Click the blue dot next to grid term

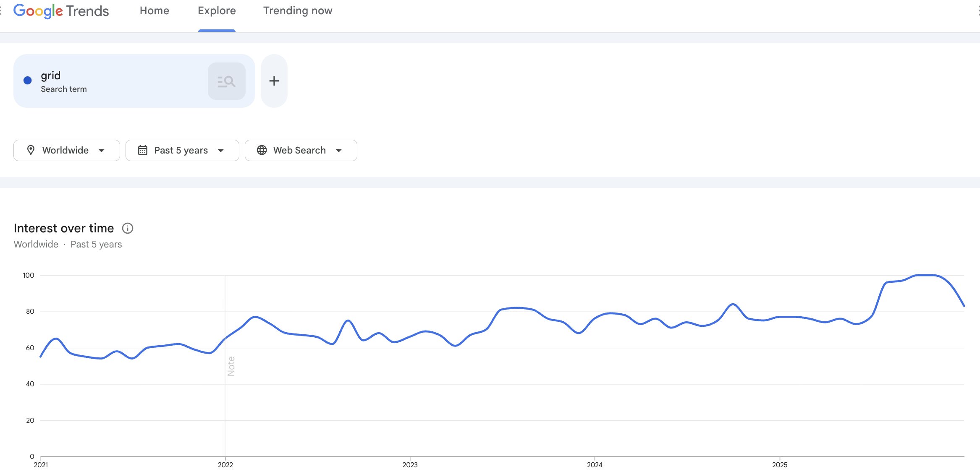28,81
